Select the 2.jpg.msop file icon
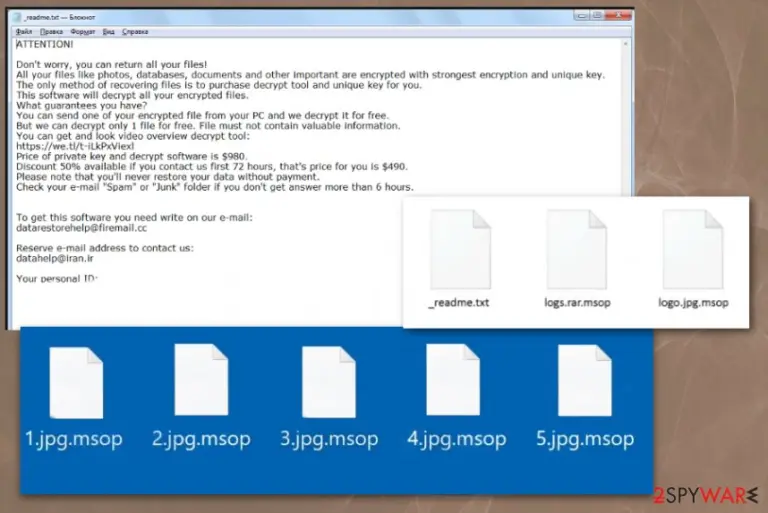 pos(201,380)
